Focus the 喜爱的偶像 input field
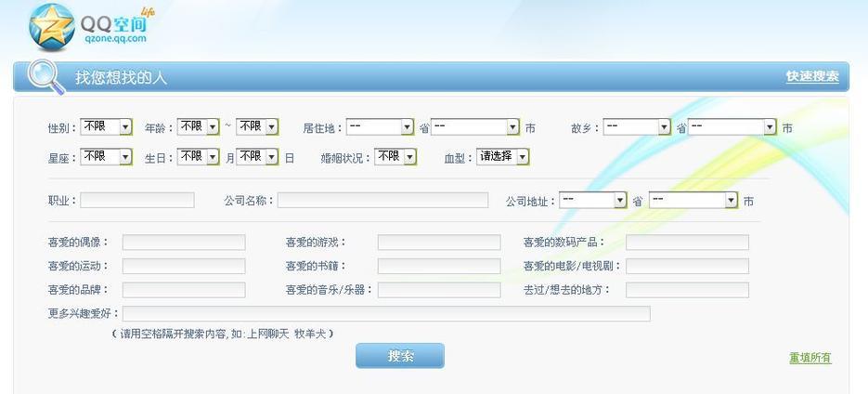This screenshot has width=868, height=394. tap(184, 243)
